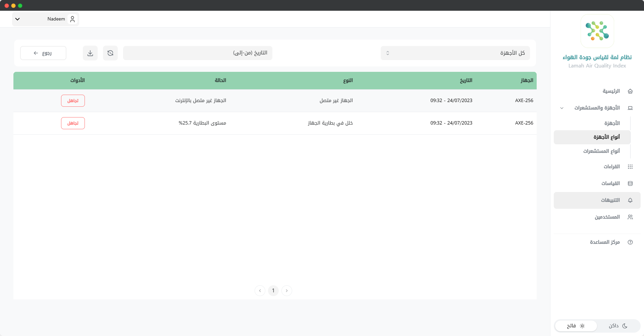Viewport: 644px width, 336px height.
Task: Click the sun icon for light mode
Action: pos(582,326)
